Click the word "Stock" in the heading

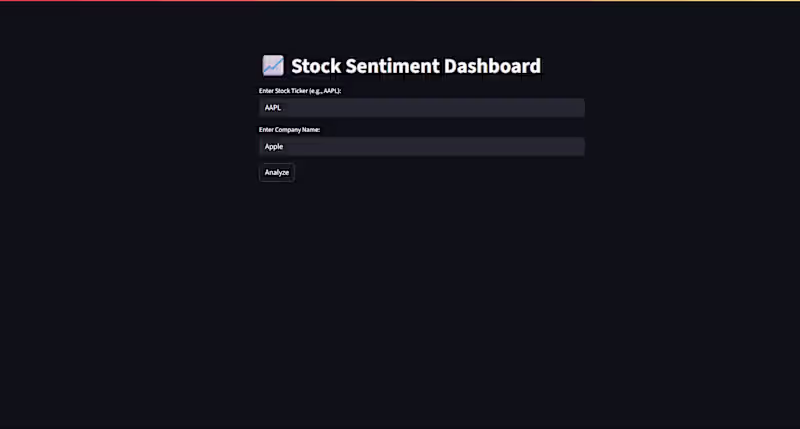[x=316, y=66]
